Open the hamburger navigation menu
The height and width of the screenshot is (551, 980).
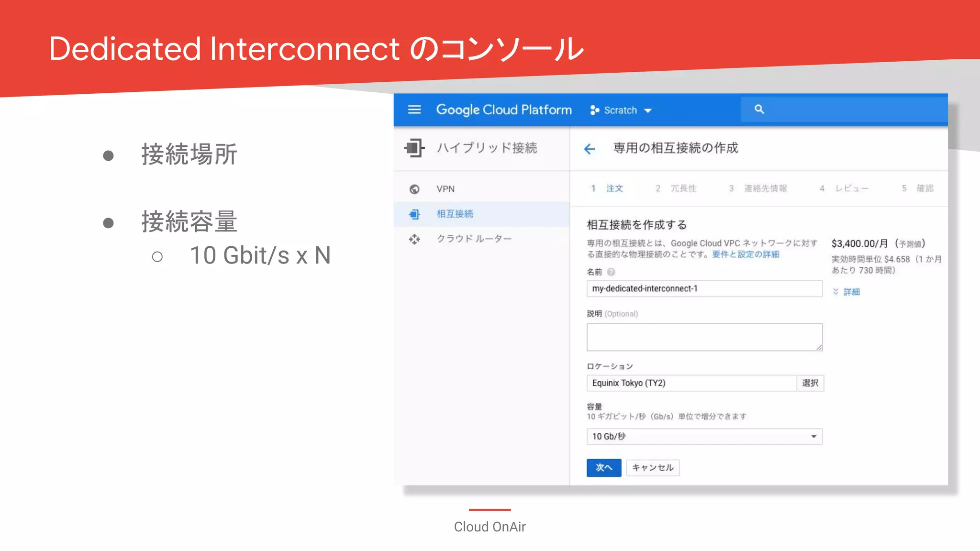pos(414,110)
